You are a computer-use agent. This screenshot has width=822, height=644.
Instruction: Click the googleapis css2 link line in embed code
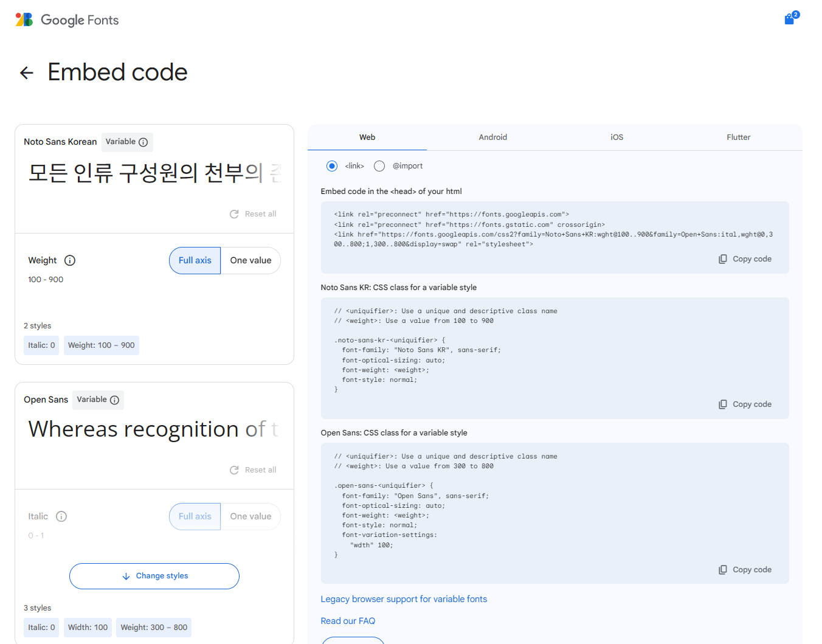coord(553,239)
